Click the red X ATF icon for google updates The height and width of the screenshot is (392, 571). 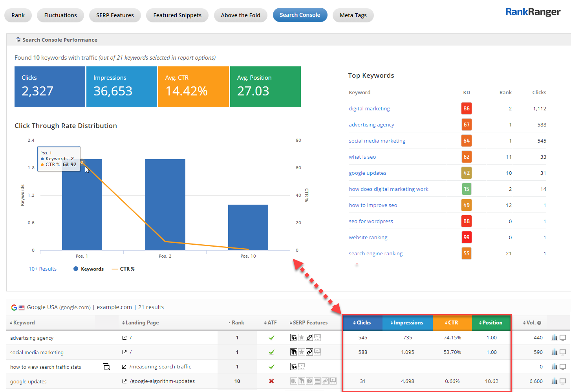tap(271, 381)
